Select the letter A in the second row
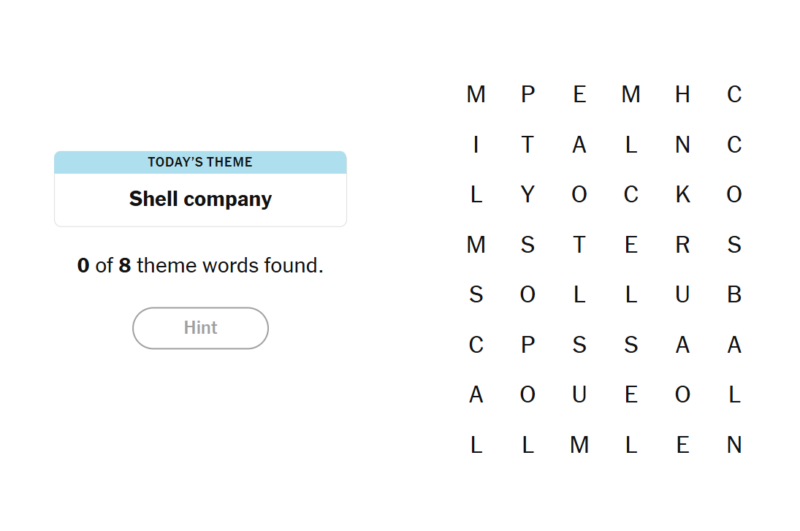Image resolution: width=800 pixels, height=531 pixels. [x=579, y=145]
